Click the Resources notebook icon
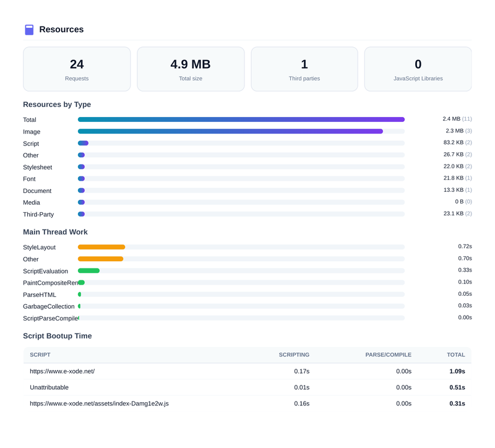The image size is (495, 448). (28, 29)
